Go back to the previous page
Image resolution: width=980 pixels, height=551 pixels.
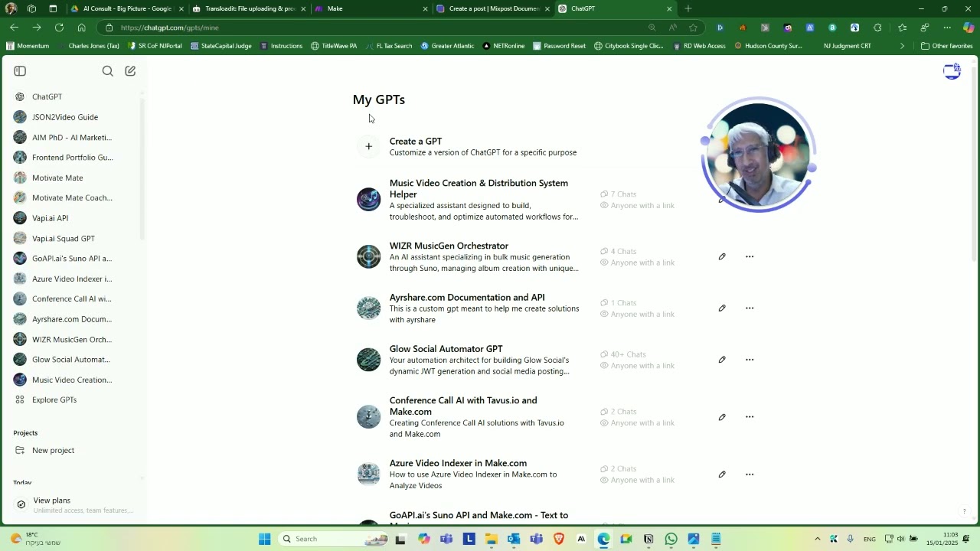coord(15,28)
